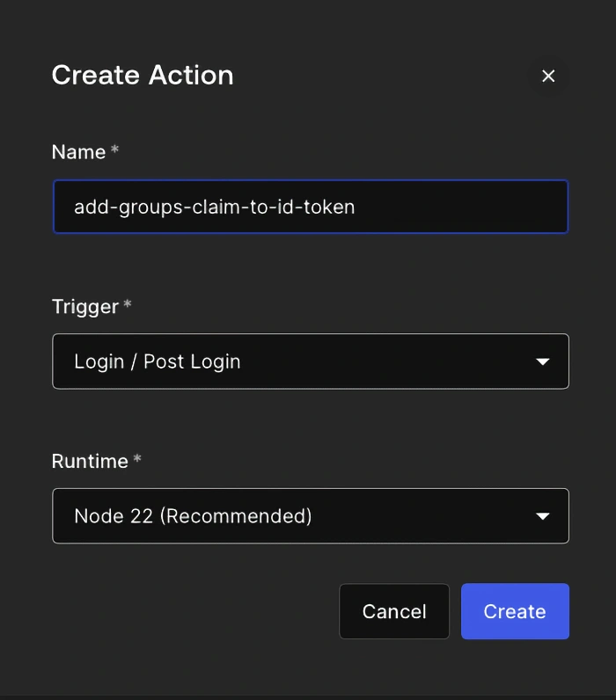Click the "Runtime" field label
The width and height of the screenshot is (616, 700).
coord(90,461)
